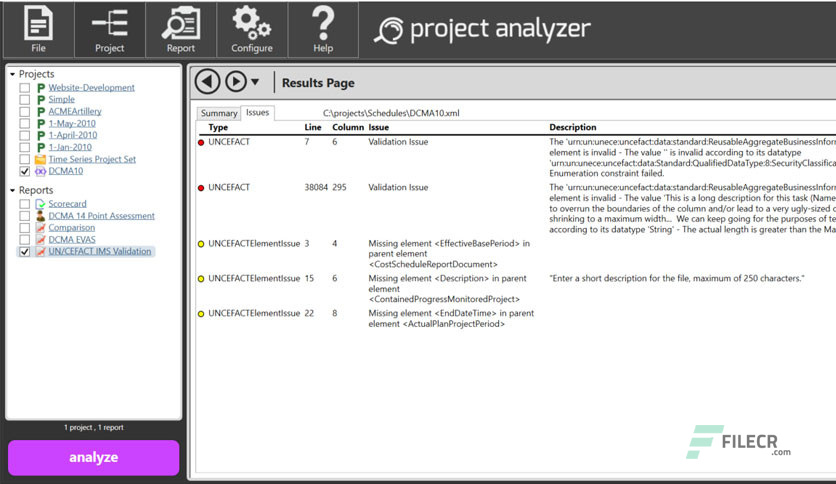Sort by the Description column header
The image size is (836, 484).
[x=573, y=127]
